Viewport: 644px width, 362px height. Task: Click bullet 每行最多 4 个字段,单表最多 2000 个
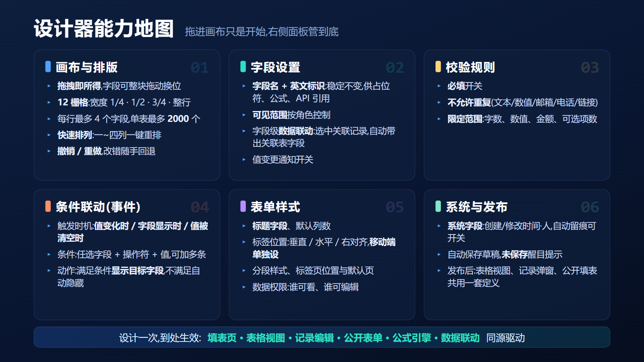[129, 119]
